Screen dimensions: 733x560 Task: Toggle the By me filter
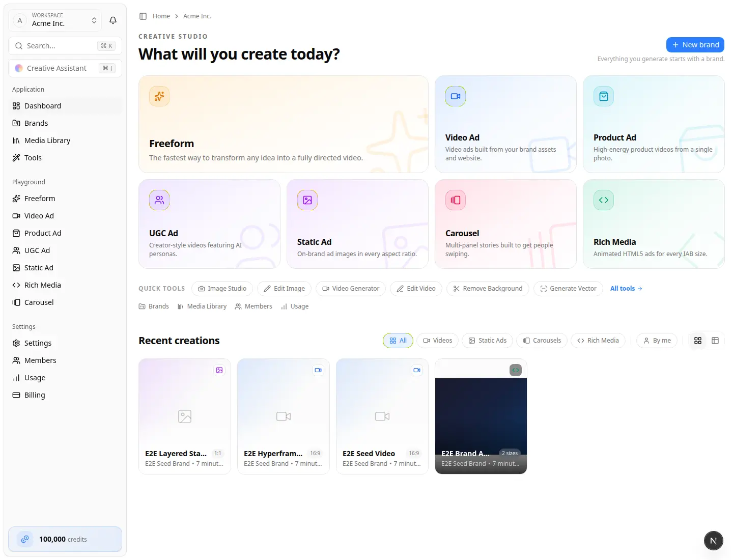pos(657,341)
